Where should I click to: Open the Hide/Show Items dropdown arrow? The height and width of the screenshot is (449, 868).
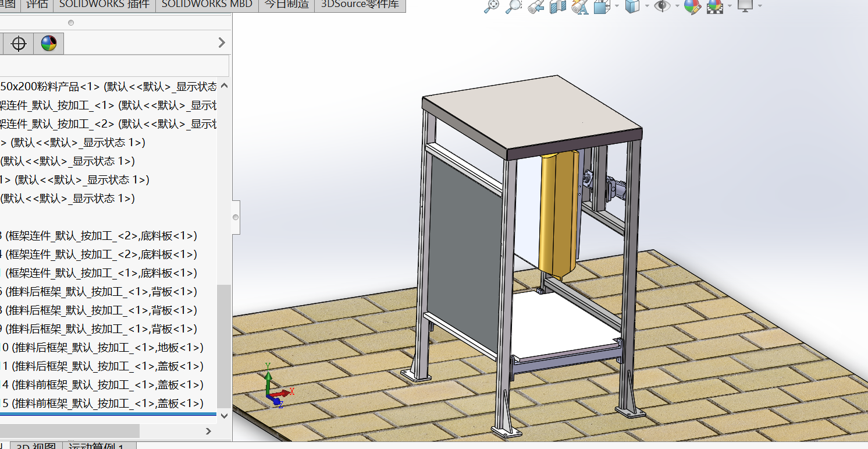coord(677,6)
